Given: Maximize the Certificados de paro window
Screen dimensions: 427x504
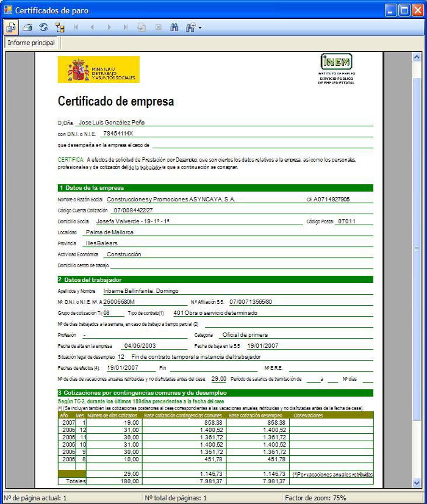Looking at the screenshot, I should [x=404, y=10].
